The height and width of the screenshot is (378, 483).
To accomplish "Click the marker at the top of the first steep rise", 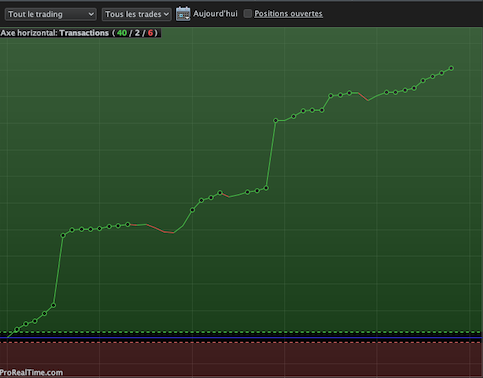I will [63, 235].
